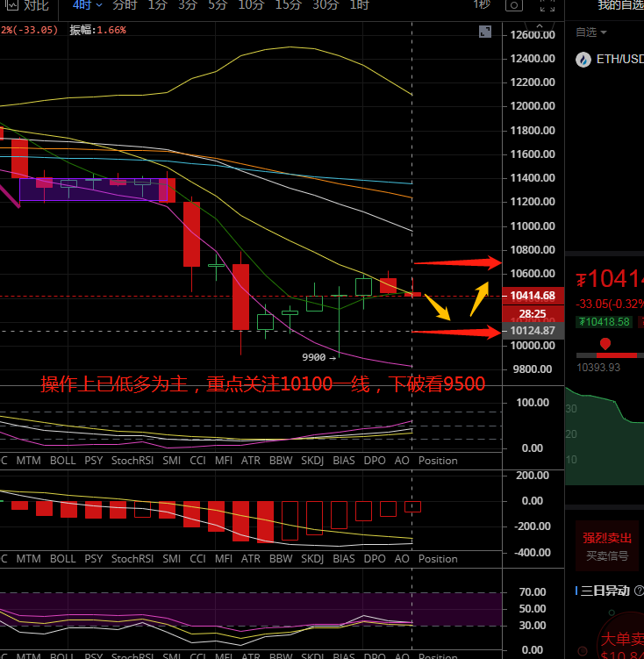Select the 1分 timeframe

[x=157, y=5]
